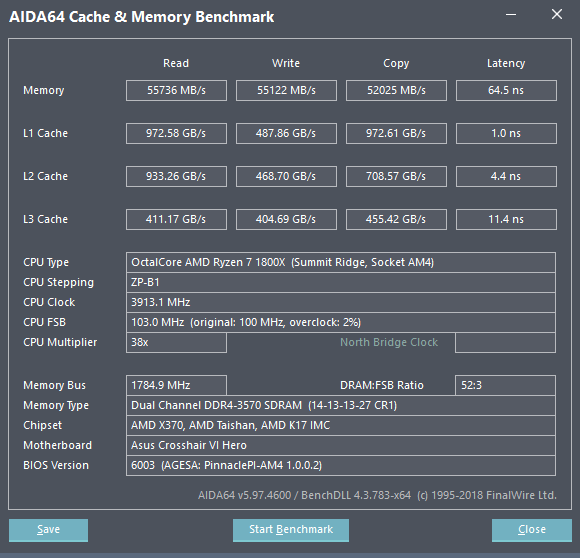
Task: Start the benchmark run
Action: pos(291,530)
